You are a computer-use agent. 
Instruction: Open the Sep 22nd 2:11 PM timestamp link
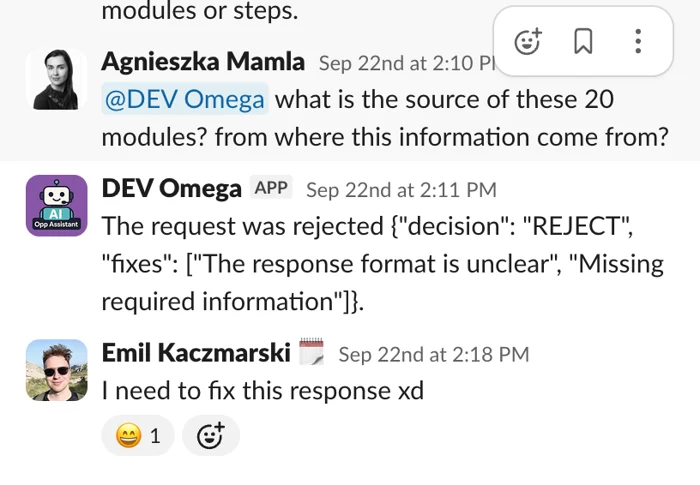(x=401, y=189)
